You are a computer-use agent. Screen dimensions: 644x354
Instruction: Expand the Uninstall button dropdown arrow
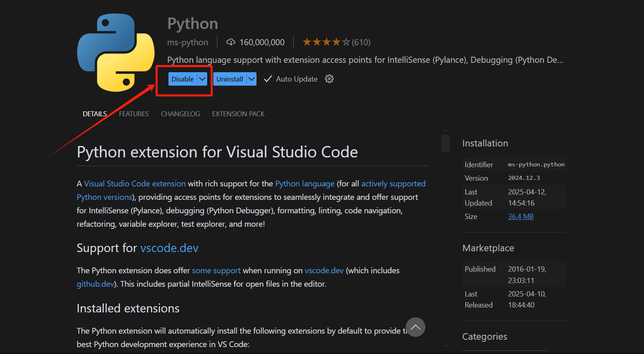(x=252, y=79)
